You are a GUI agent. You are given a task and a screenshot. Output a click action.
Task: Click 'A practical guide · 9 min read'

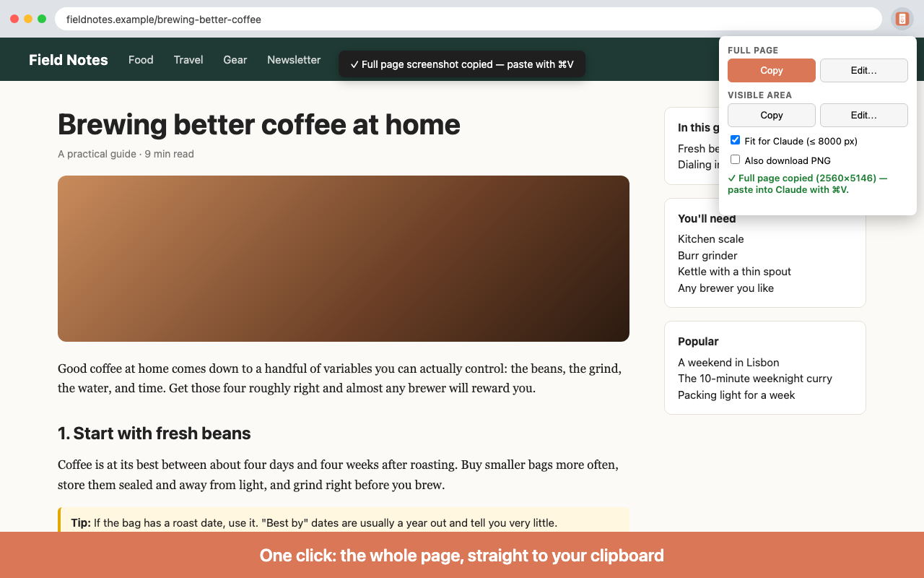126,154
